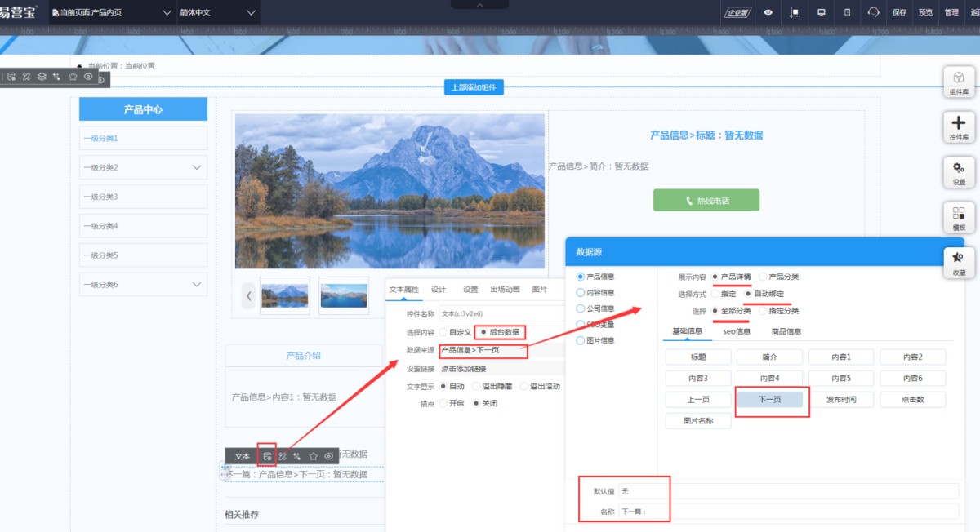Expand the 一级分类2 category item

pos(196,167)
